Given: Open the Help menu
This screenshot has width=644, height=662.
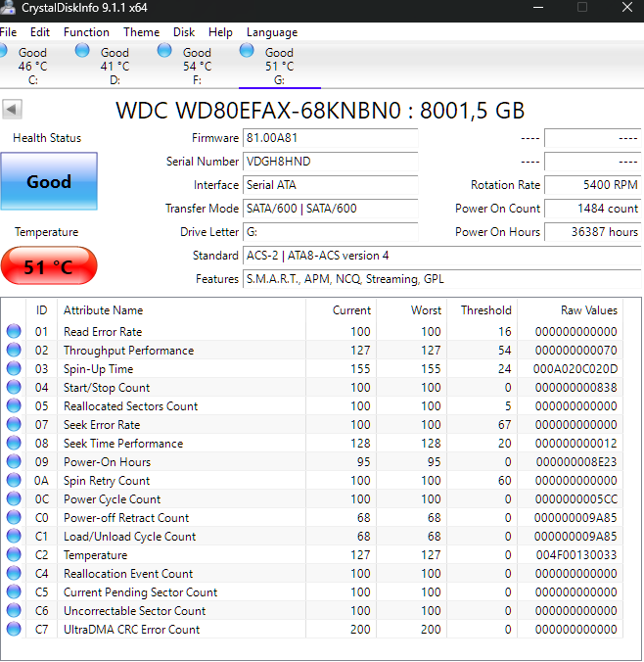Looking at the screenshot, I should tap(220, 32).
